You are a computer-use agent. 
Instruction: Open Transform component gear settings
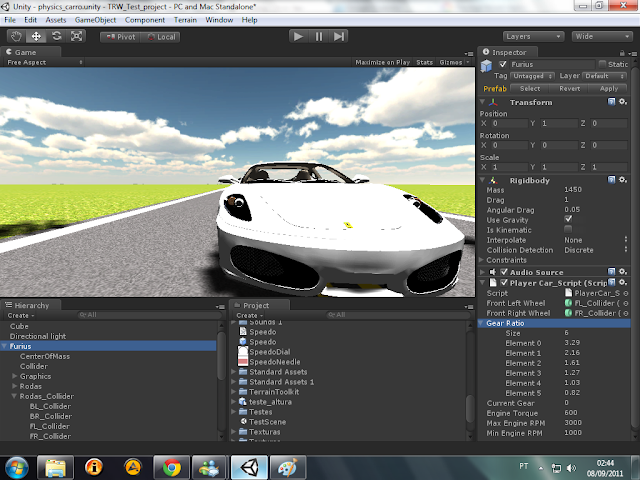click(x=623, y=102)
